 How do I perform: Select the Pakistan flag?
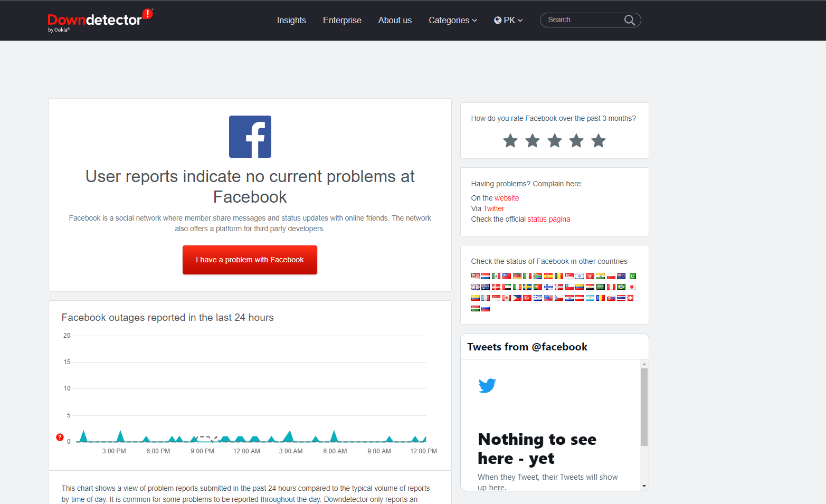coord(632,277)
